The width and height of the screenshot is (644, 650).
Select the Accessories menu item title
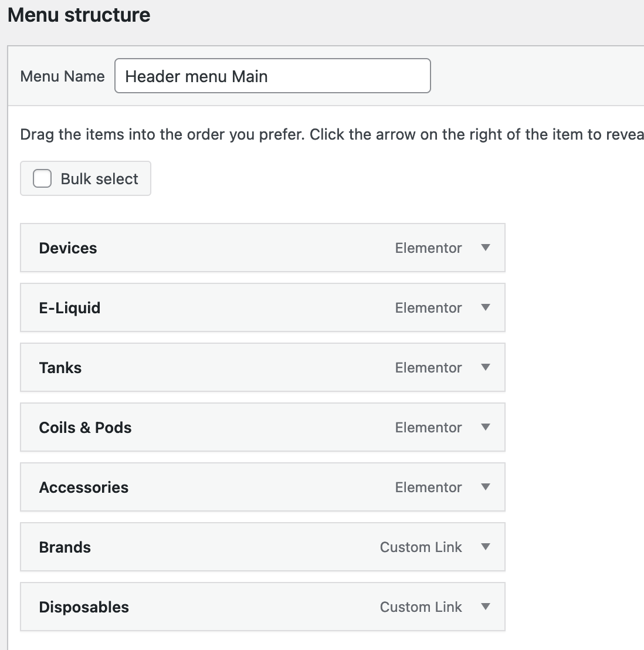tap(84, 487)
